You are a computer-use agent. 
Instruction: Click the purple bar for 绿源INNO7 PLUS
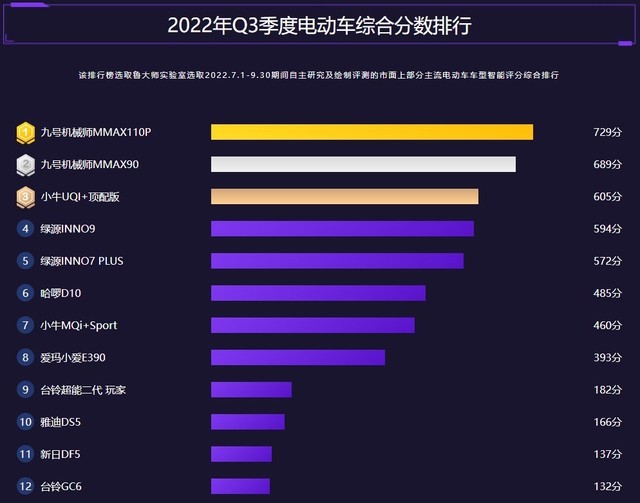click(x=337, y=261)
